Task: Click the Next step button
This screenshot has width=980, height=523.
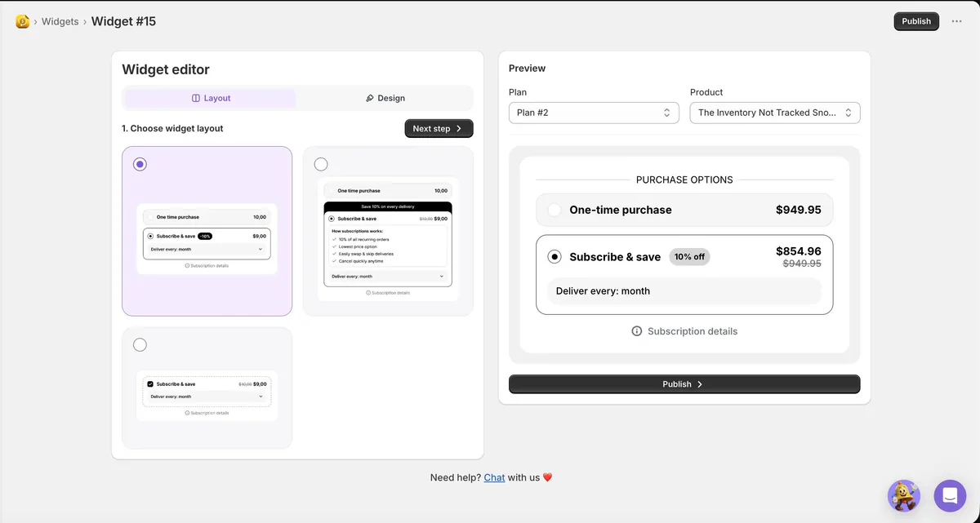Action: click(439, 129)
